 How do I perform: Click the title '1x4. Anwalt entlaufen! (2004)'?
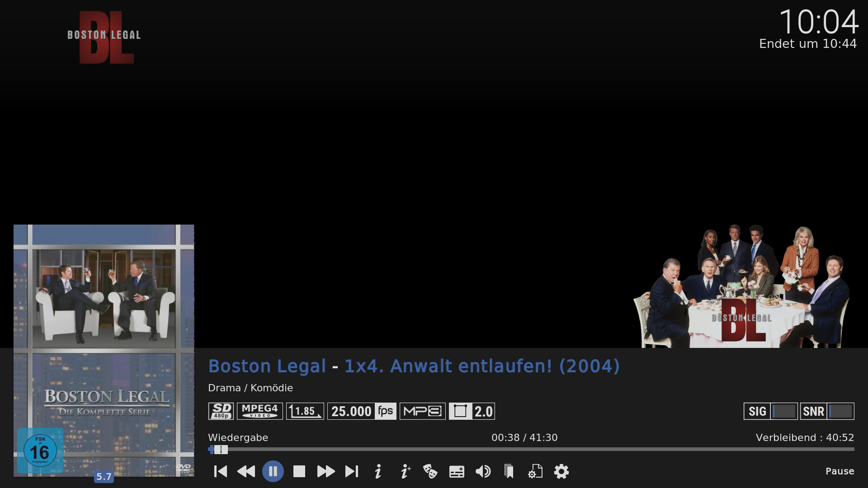482,366
